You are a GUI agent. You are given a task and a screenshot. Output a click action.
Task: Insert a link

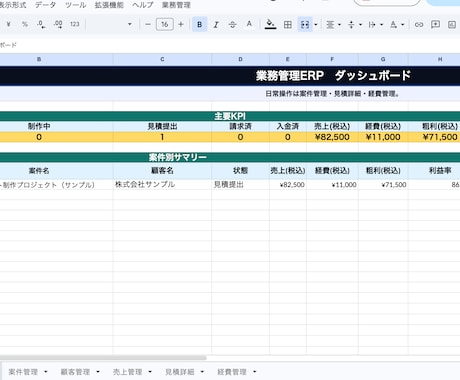tap(419, 24)
